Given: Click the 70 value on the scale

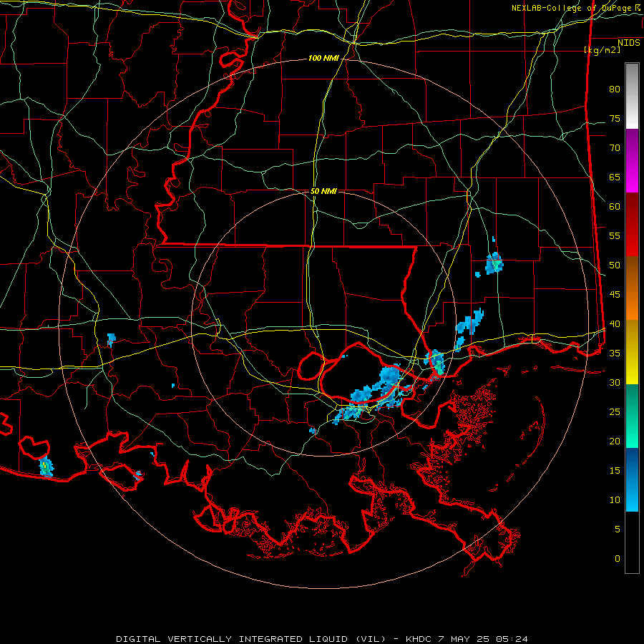Looking at the screenshot, I should coord(615,148).
